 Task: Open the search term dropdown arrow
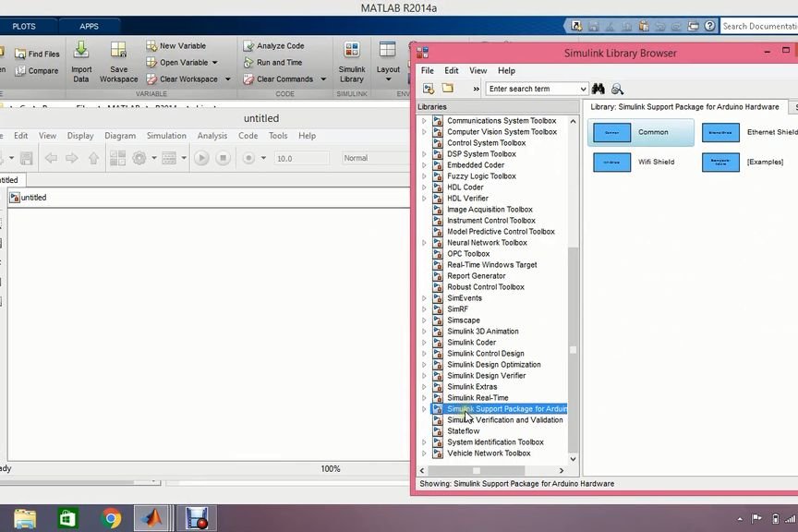[x=583, y=89]
